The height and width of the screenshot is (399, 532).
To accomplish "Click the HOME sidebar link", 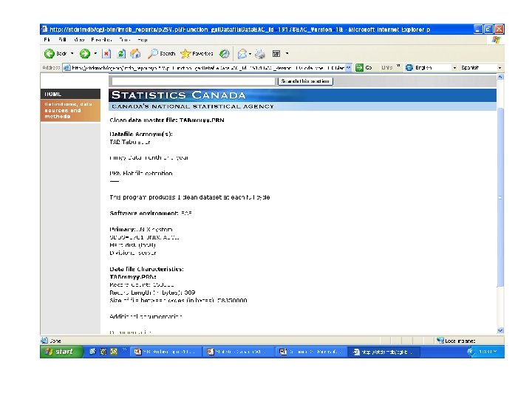I will (70, 94).
